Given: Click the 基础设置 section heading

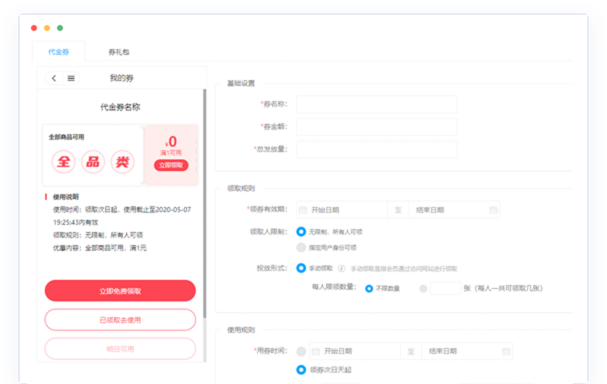Looking at the screenshot, I should [x=241, y=83].
